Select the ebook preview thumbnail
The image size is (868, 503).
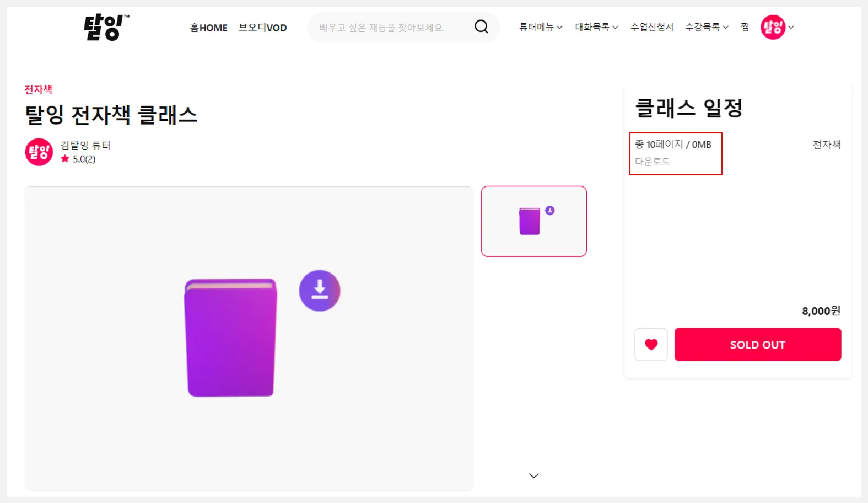(533, 221)
